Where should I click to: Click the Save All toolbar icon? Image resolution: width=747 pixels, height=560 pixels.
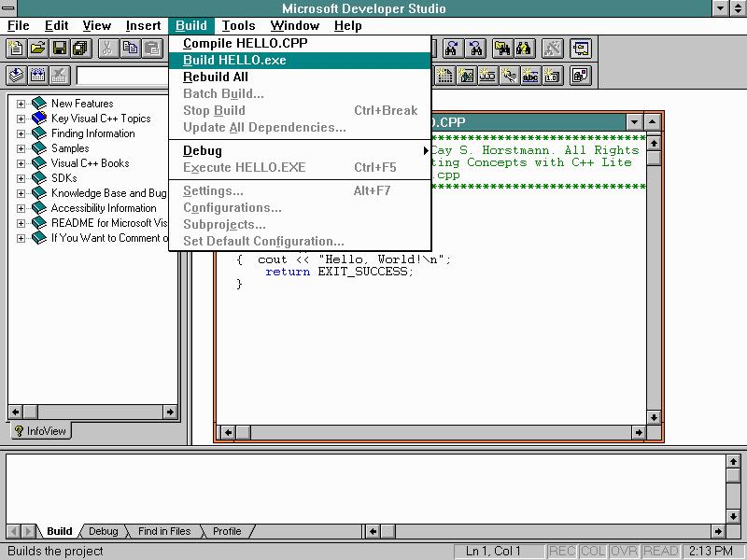(x=83, y=49)
